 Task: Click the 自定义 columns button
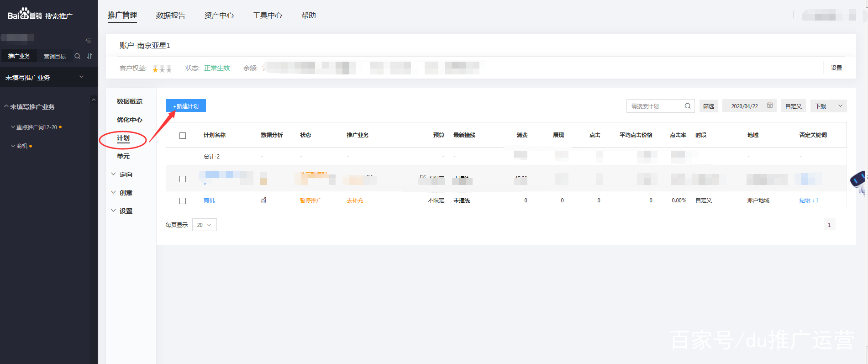(794, 106)
